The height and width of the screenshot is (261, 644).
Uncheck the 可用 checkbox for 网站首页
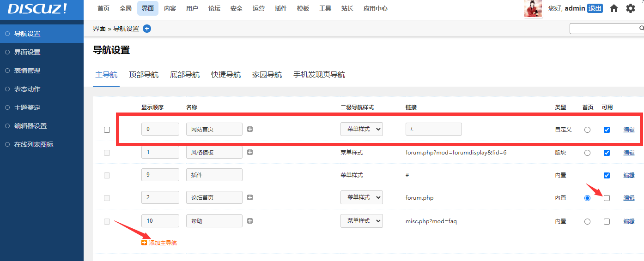click(x=607, y=130)
